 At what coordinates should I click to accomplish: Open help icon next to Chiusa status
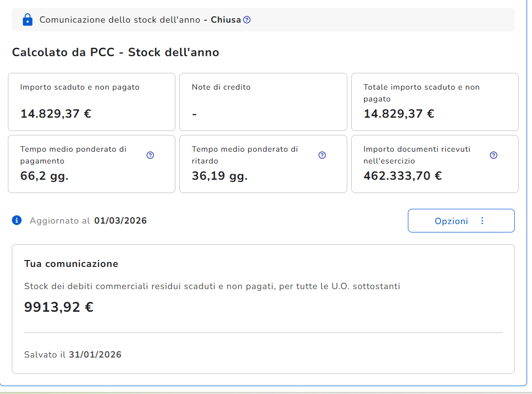[247, 20]
